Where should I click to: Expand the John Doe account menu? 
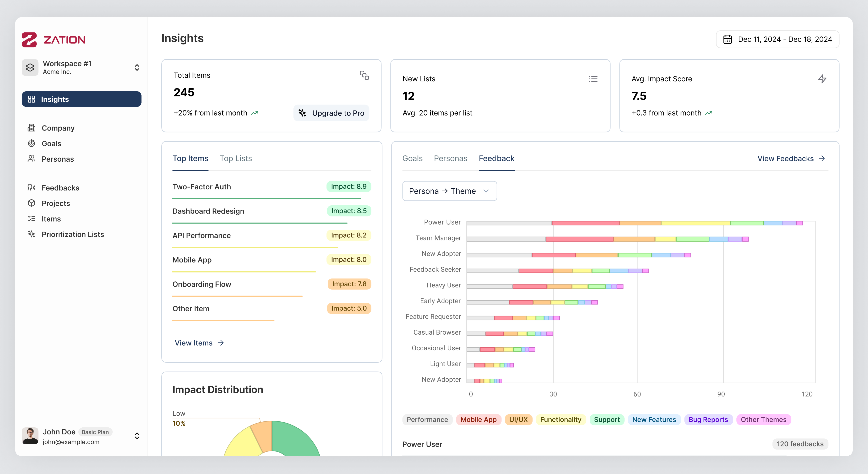pyautogui.click(x=137, y=436)
